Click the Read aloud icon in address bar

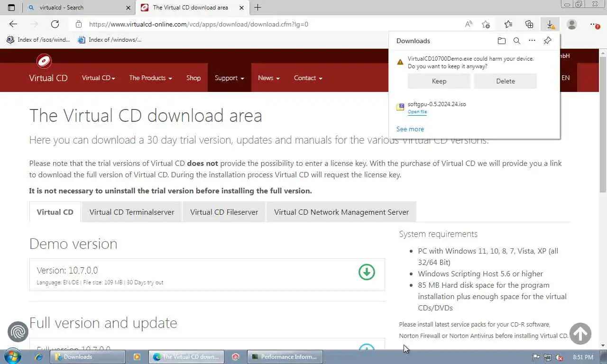(469, 24)
